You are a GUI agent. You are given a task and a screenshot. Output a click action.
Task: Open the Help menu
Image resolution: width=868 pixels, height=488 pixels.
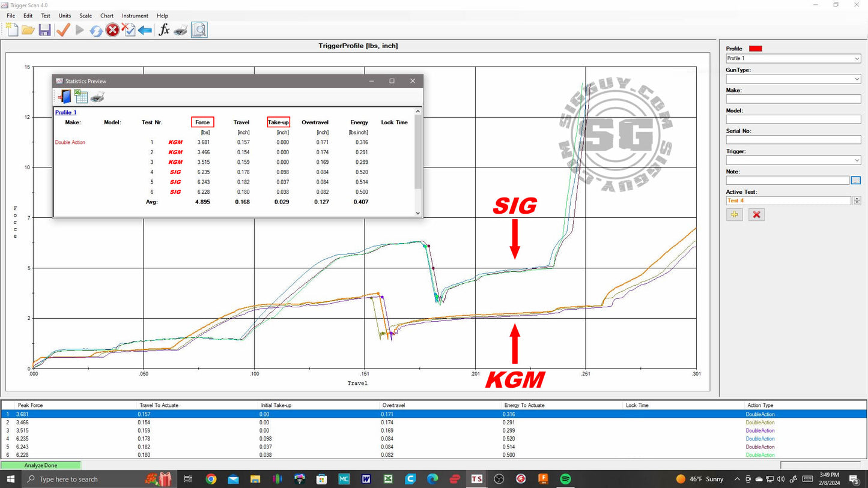point(162,16)
